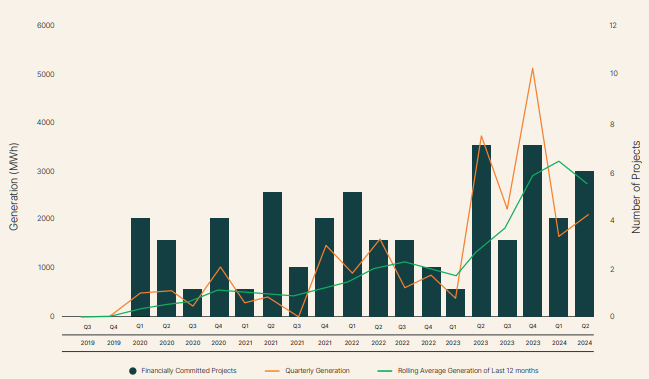
Task: Click the green Rolling Average legend line
Action: click(x=385, y=371)
